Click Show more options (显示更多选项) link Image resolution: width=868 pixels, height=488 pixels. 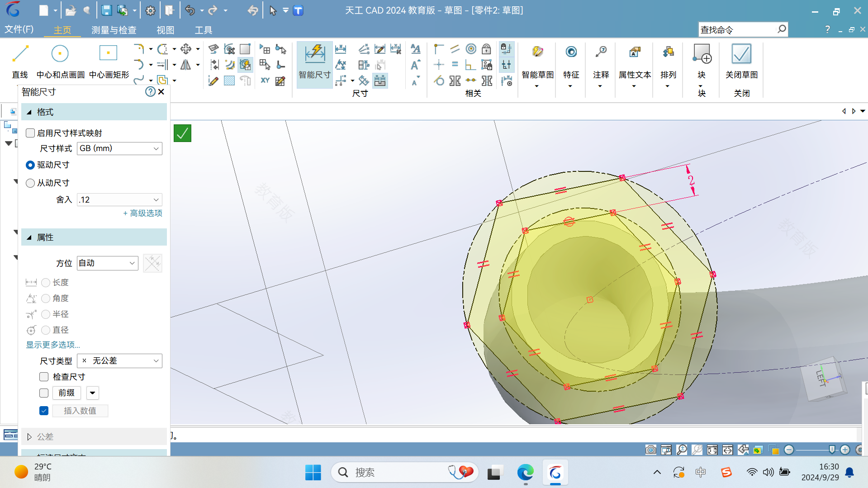pyautogui.click(x=53, y=345)
